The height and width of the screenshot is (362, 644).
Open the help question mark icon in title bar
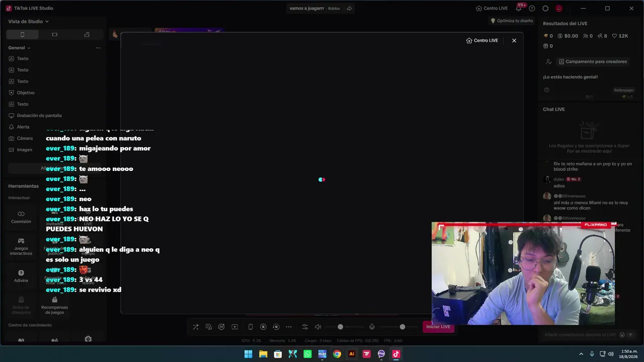[x=532, y=9]
